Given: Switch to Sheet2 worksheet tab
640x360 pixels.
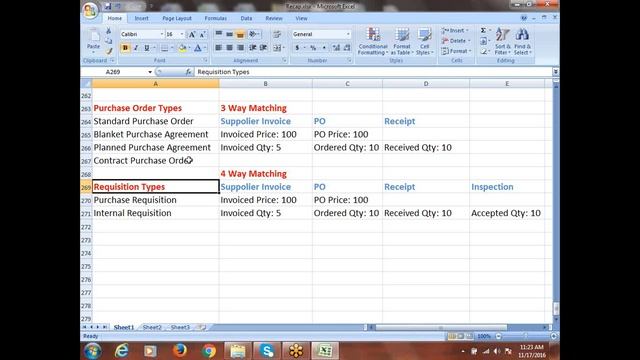Looking at the screenshot, I should [x=152, y=327].
